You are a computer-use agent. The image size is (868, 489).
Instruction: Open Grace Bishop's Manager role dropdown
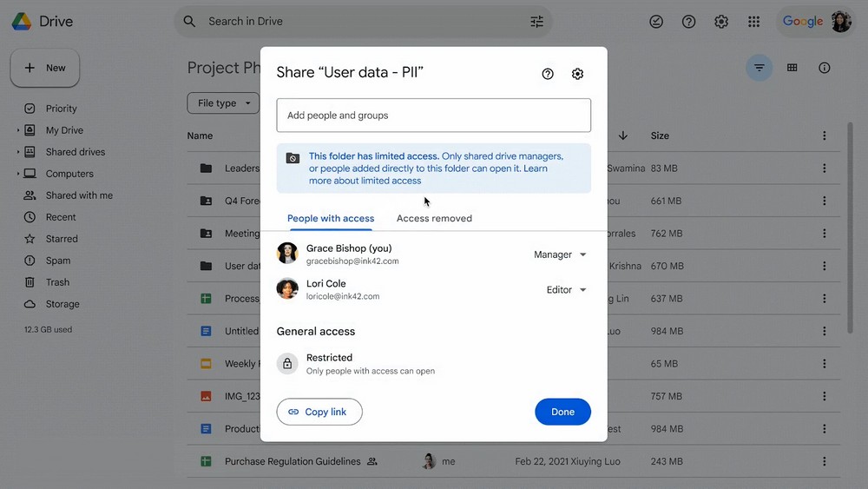click(561, 254)
